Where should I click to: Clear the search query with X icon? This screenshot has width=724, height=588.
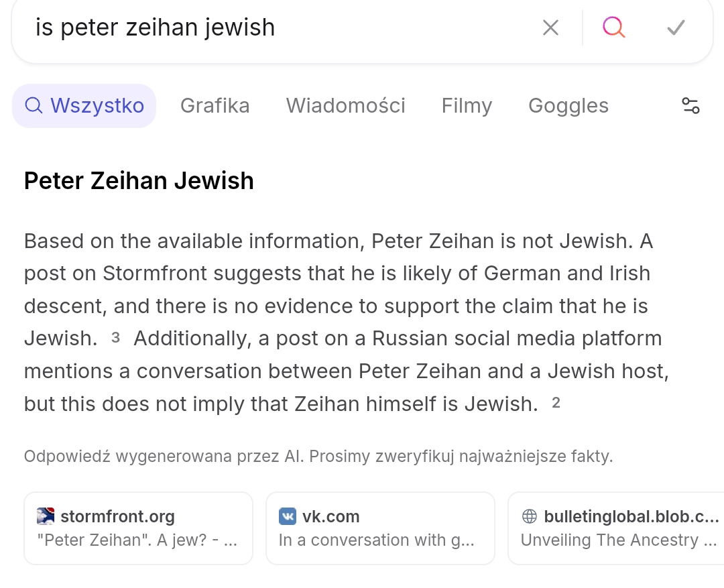[550, 27]
